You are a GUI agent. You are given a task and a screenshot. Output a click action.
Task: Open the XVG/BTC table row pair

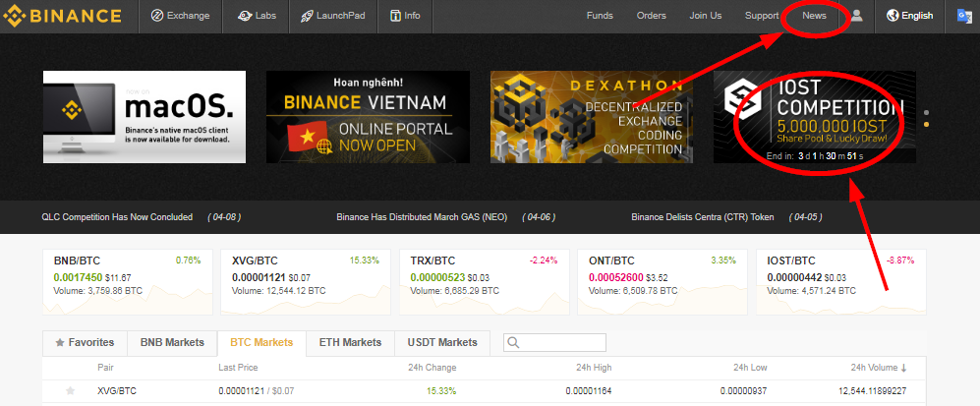(x=117, y=391)
